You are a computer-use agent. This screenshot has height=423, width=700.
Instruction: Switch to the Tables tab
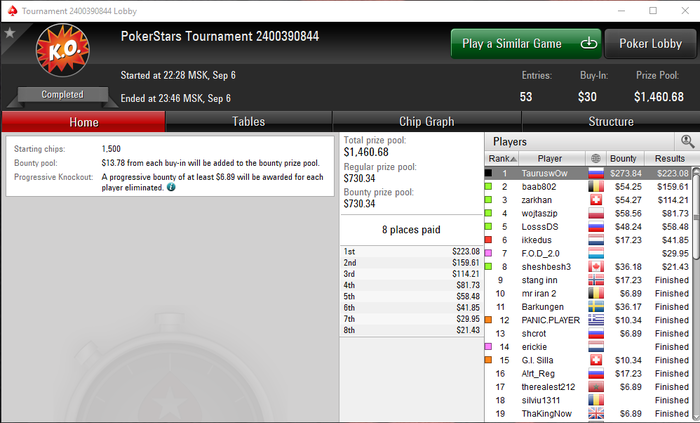(249, 121)
